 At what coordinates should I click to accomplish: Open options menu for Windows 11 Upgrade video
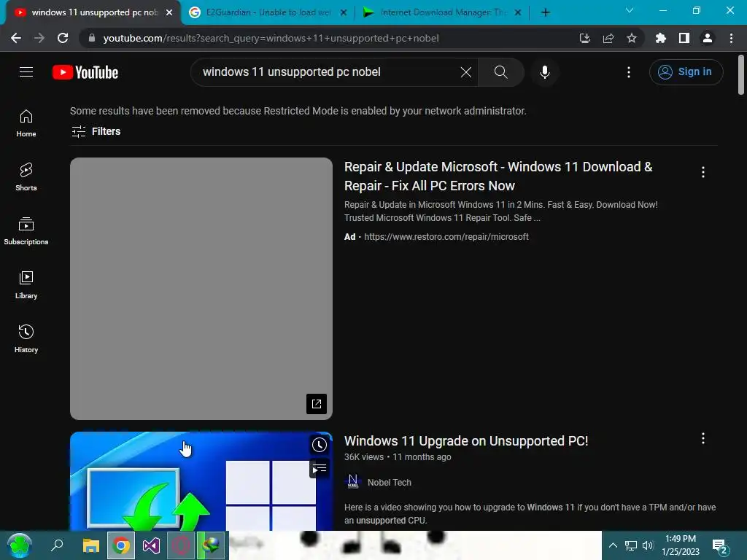click(x=703, y=438)
